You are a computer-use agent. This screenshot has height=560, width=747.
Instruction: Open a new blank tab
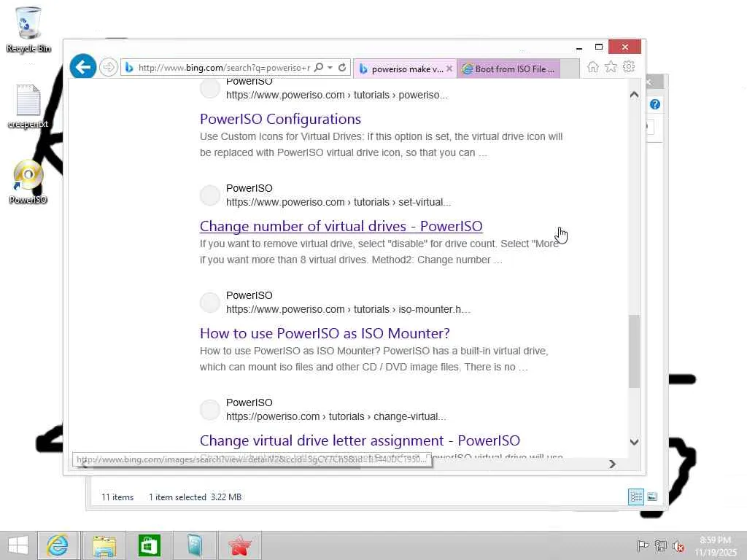[x=570, y=69]
